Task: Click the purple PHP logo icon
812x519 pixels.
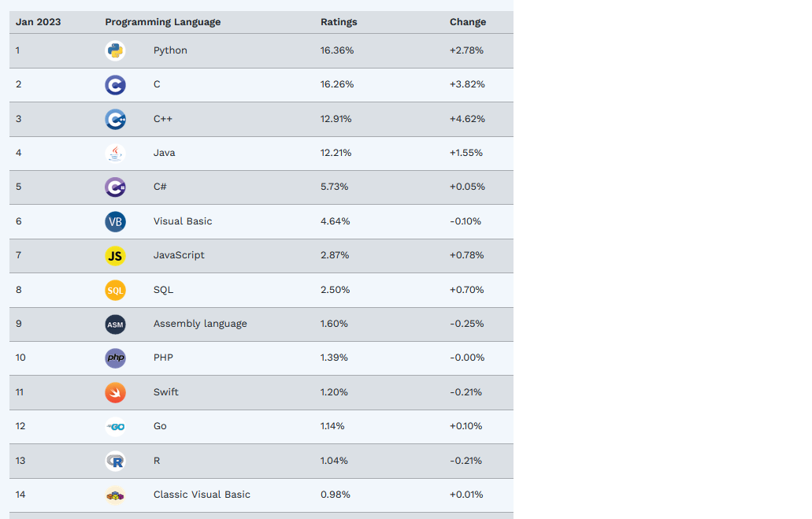Action: pyautogui.click(x=115, y=358)
